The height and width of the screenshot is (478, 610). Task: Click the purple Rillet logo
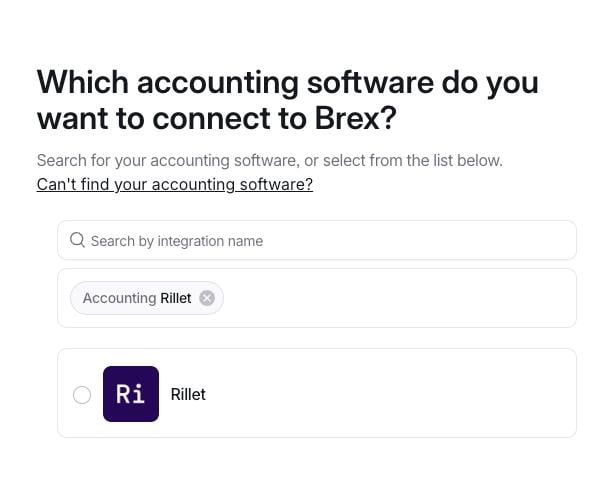(131, 394)
